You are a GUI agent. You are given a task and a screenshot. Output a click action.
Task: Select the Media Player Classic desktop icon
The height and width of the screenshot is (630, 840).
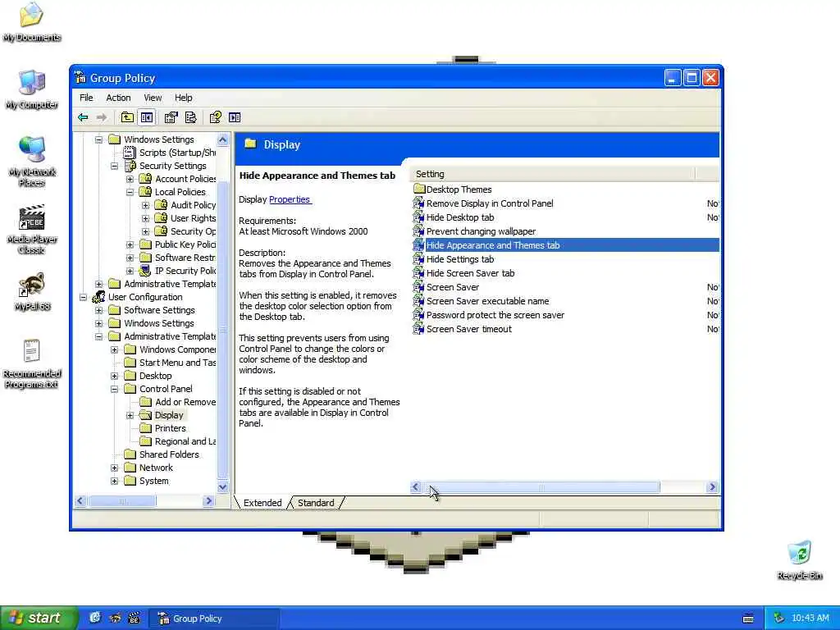[32, 229]
